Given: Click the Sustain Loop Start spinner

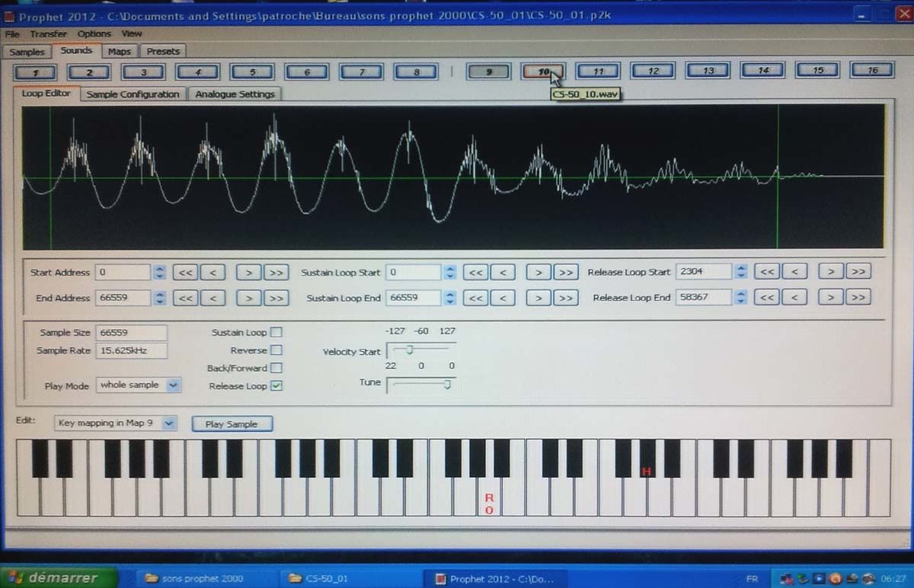Looking at the screenshot, I should click(x=450, y=272).
